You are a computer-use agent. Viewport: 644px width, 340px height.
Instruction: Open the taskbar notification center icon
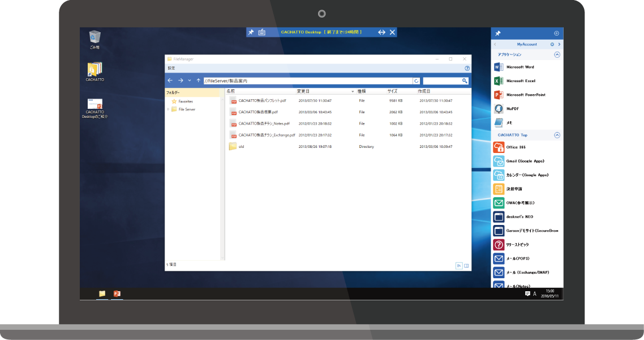pos(527,294)
